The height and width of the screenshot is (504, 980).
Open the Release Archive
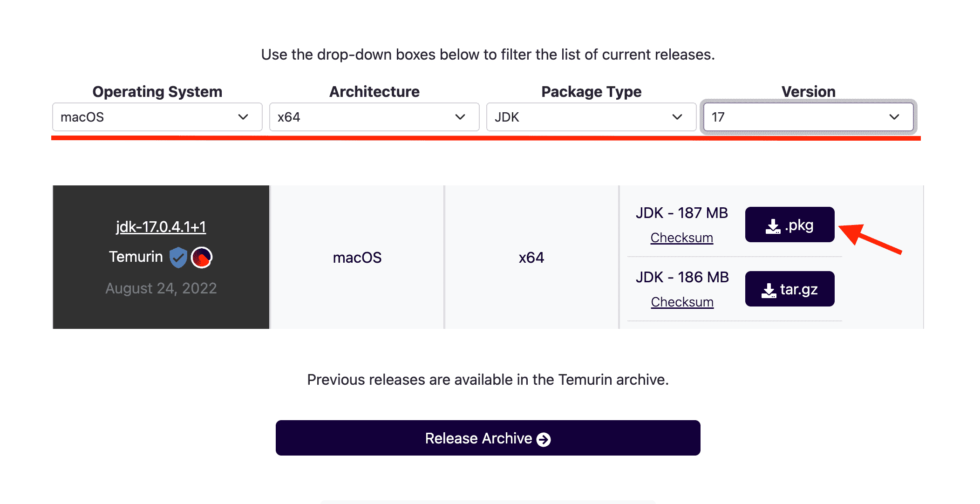[488, 438]
